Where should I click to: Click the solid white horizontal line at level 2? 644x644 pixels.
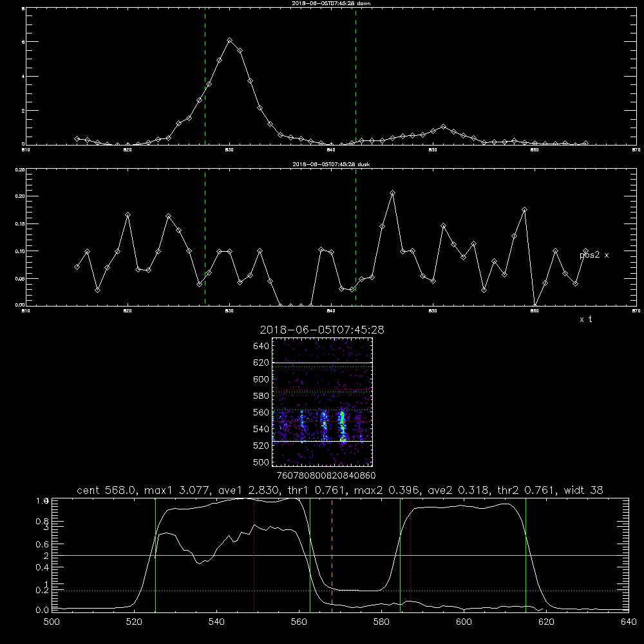[340, 555]
